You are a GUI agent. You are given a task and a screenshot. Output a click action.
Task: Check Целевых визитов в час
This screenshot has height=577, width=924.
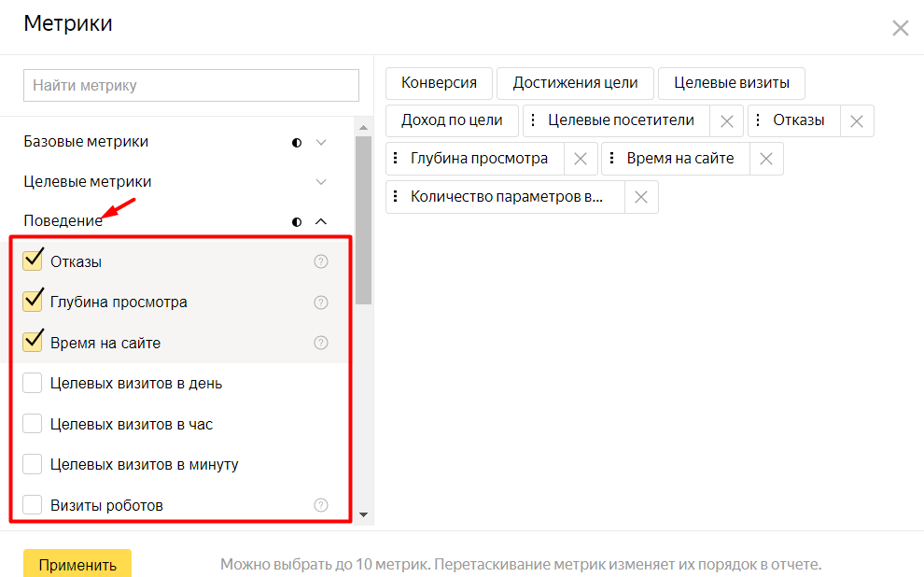(33, 423)
